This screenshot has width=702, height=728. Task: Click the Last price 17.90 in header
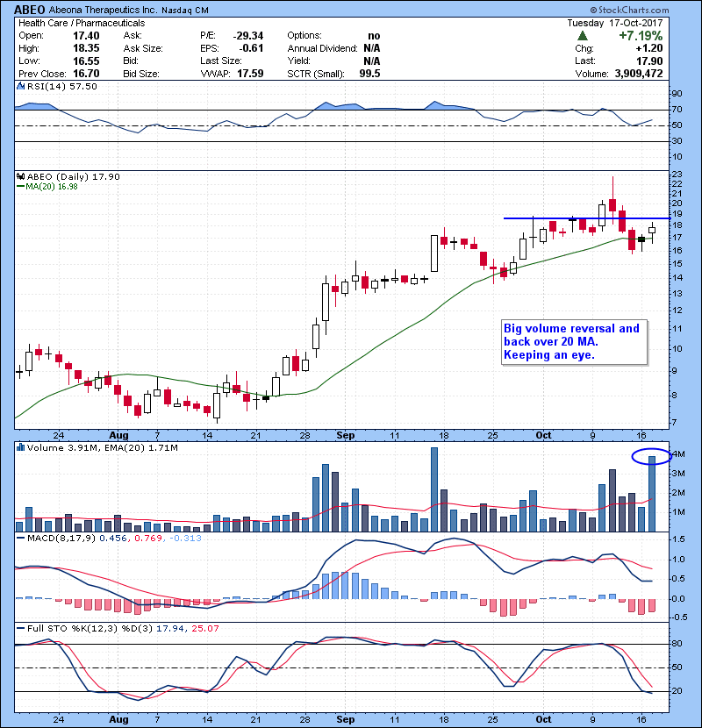click(x=649, y=61)
